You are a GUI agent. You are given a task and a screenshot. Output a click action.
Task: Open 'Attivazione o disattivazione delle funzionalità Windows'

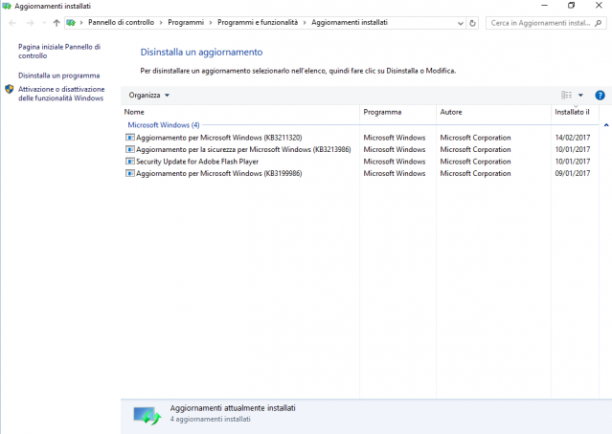point(61,94)
